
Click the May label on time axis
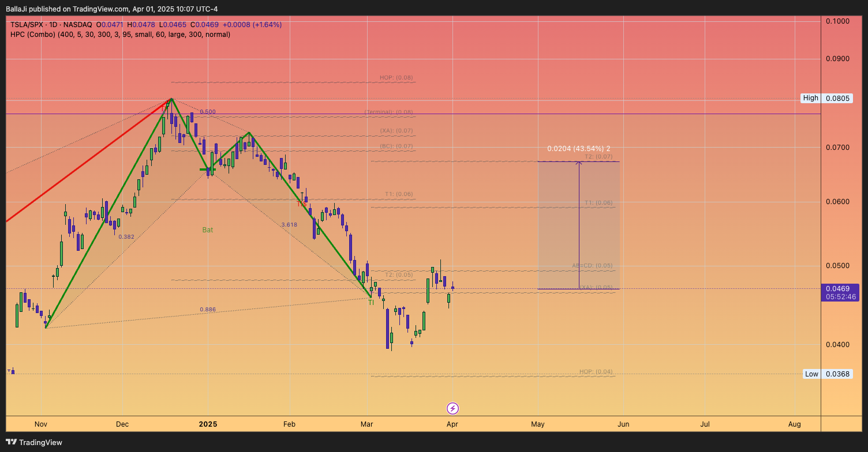(x=538, y=424)
